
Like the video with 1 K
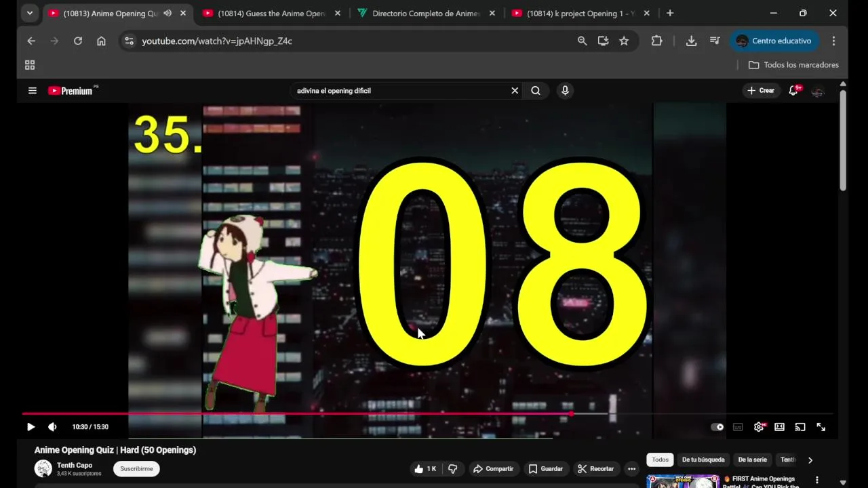[425, 469]
